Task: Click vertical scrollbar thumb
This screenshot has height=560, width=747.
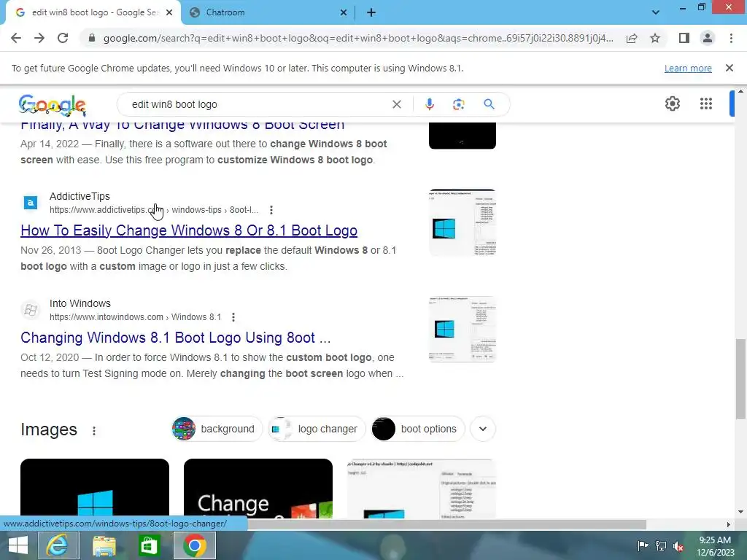Action: tap(740, 379)
